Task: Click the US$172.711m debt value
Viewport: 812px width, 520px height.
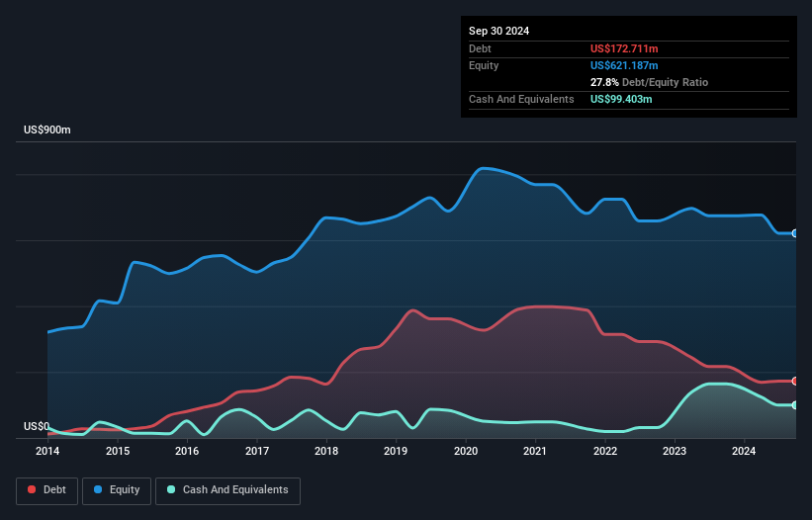Action: point(624,48)
